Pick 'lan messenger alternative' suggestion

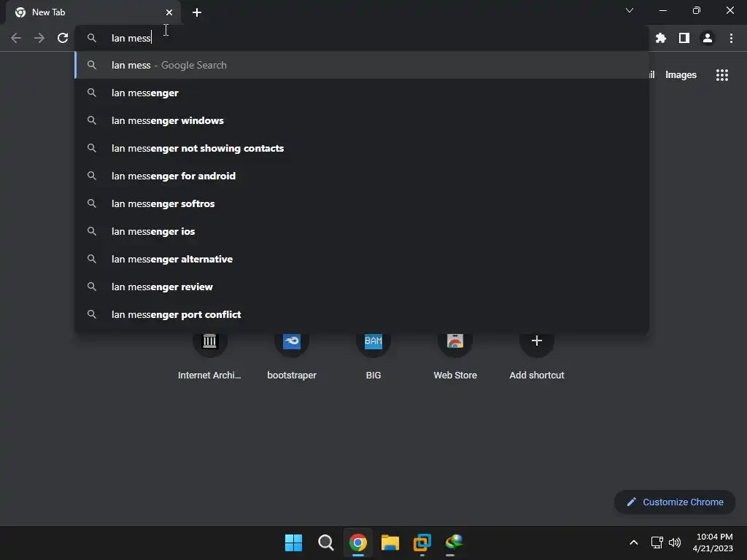(x=362, y=259)
